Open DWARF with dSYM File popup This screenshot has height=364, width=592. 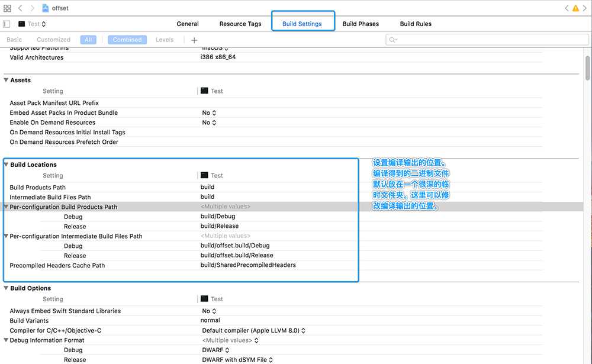(x=237, y=360)
